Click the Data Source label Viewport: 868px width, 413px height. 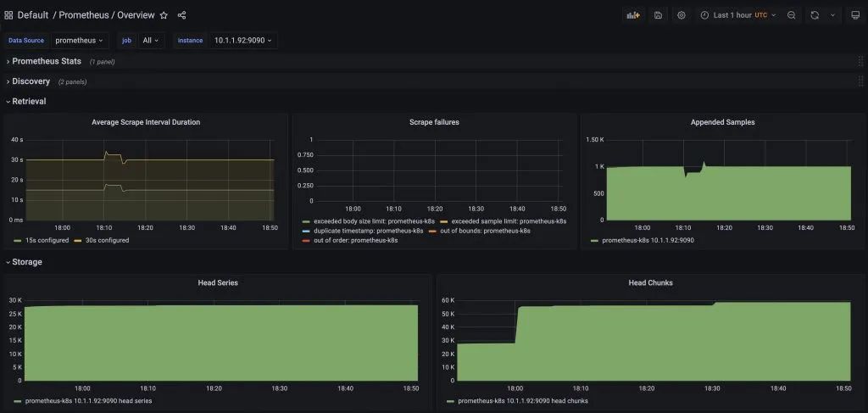coord(26,41)
